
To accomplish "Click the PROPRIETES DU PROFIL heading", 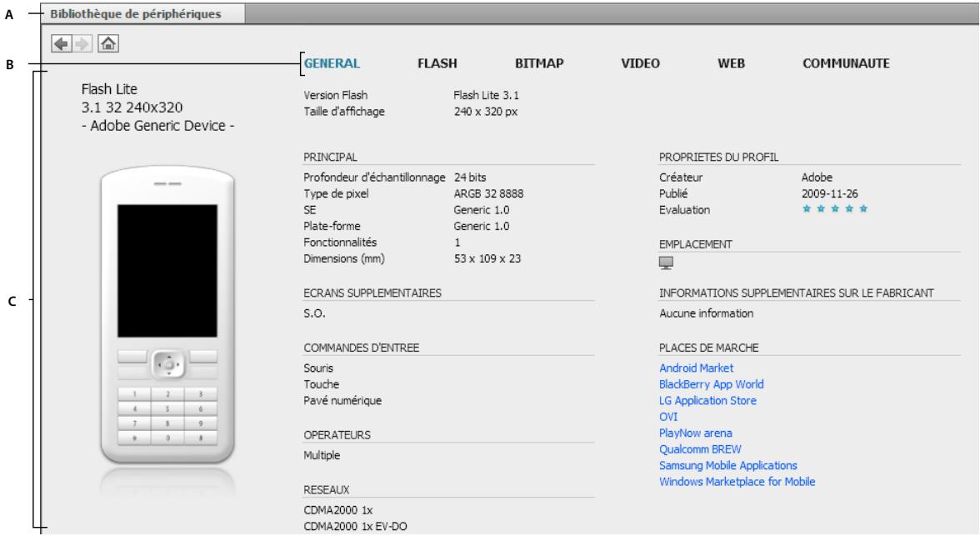I will [x=718, y=158].
